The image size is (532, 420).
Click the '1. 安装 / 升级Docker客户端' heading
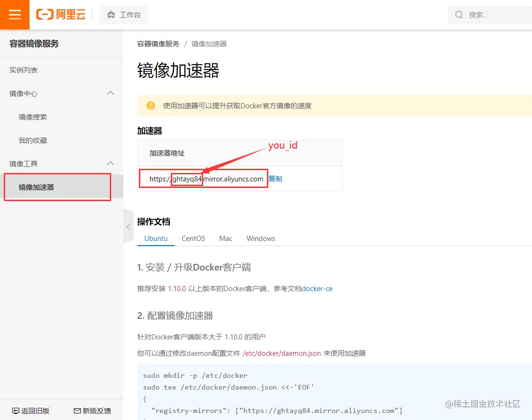point(194,267)
